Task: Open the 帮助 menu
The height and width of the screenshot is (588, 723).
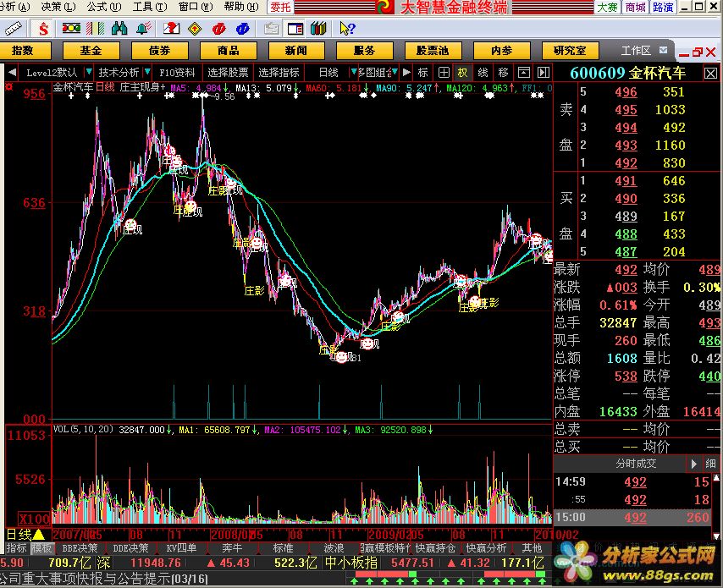Action: (x=241, y=7)
